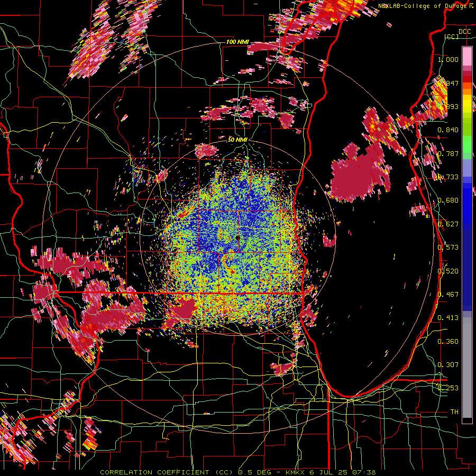The image size is (476, 476).
Task: Click the "50 NMI" range ring label
Action: pos(237,140)
